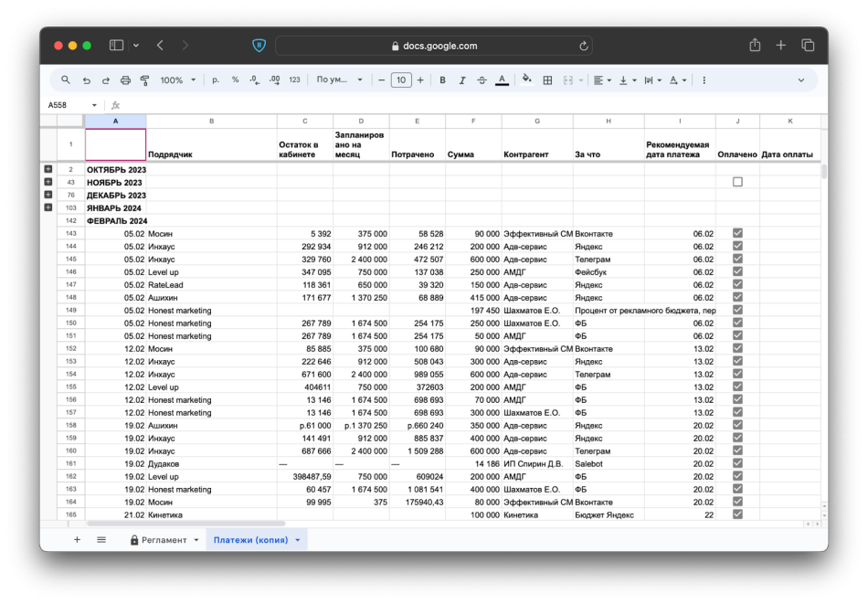The image size is (868, 604).
Task: Open the Платежи (копия) tab menu arrow
Action: pyautogui.click(x=298, y=540)
